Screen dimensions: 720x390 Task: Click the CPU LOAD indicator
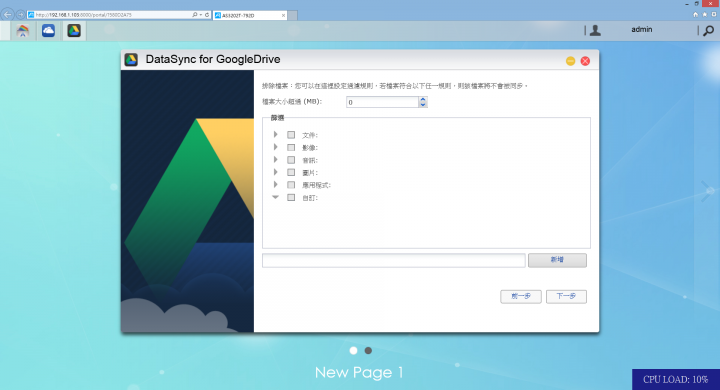click(x=675, y=379)
